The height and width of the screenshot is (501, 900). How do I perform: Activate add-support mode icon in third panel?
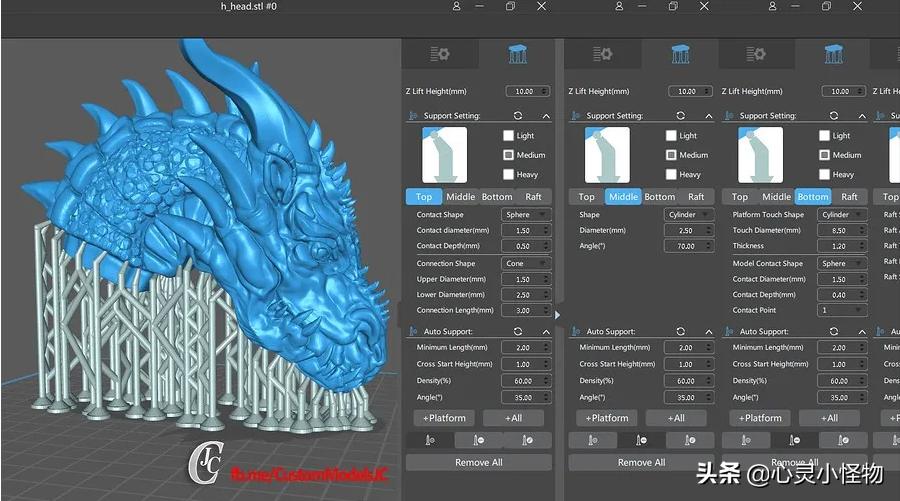click(746, 440)
